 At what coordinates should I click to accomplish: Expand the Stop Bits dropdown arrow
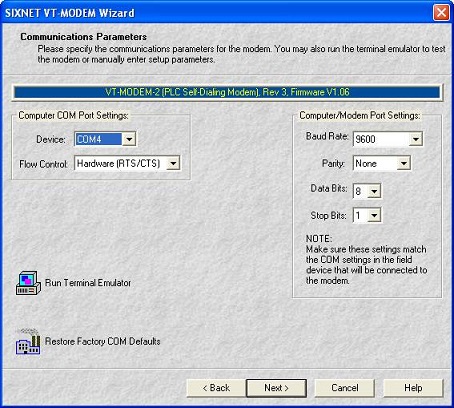[x=374, y=215]
